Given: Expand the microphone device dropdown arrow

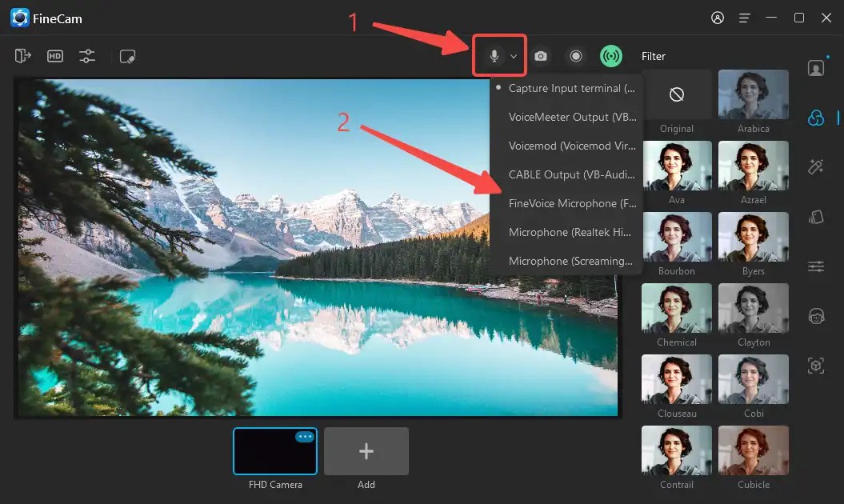Looking at the screenshot, I should pos(514,56).
